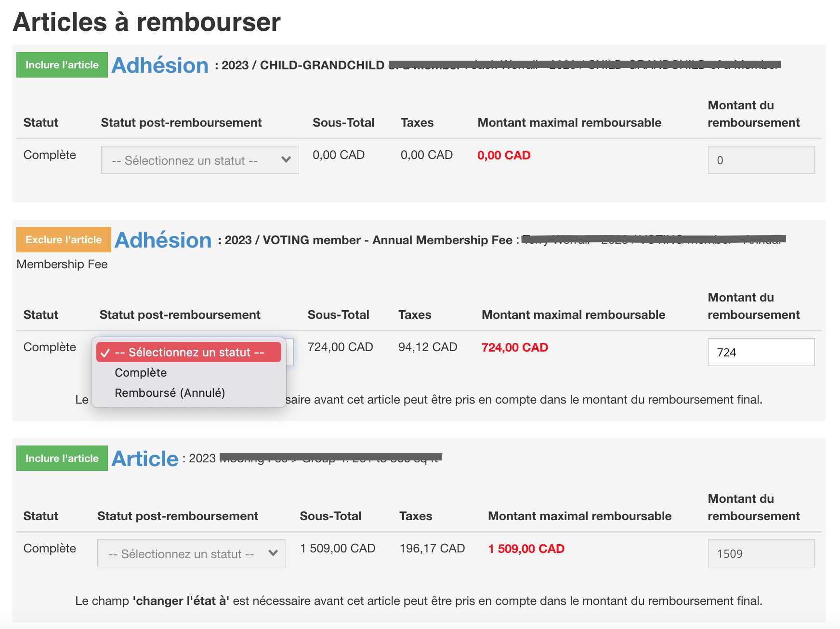Screen dimensions: 840x629
Task: Click the red 1 509,00 CAD refundable amount
Action: click(526, 549)
